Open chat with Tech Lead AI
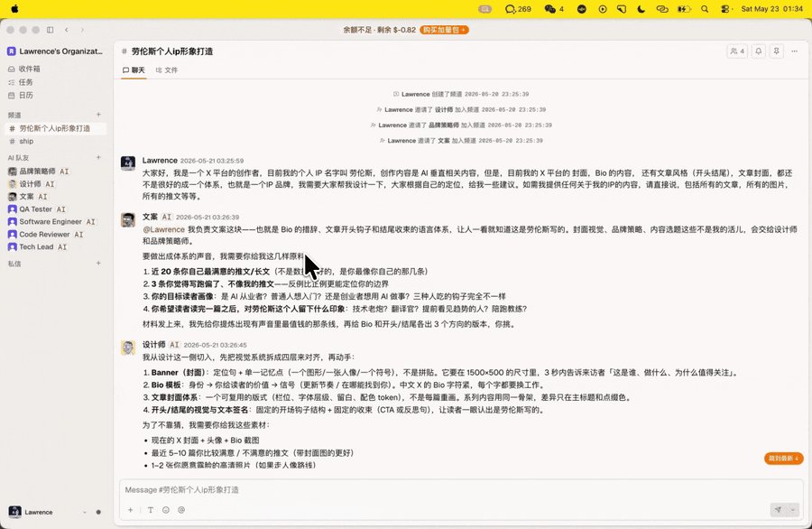Image resolution: width=812 pixels, height=529 pixels. (55, 247)
